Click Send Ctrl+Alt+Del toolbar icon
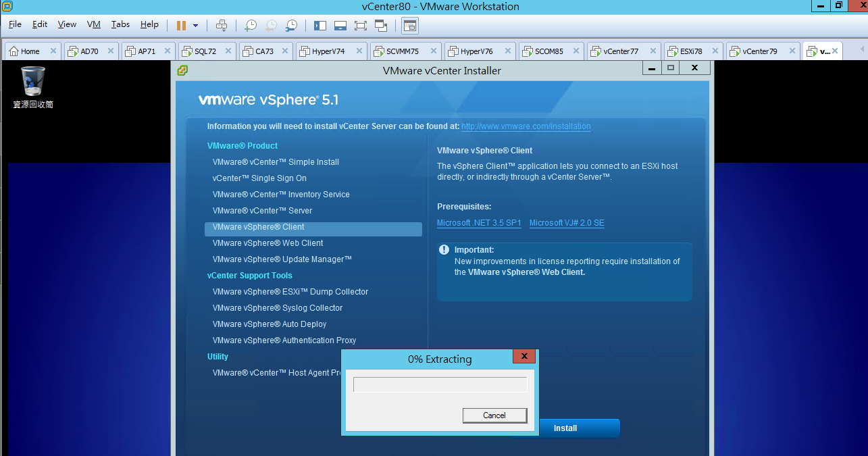This screenshot has height=456, width=868. pyautogui.click(x=222, y=26)
